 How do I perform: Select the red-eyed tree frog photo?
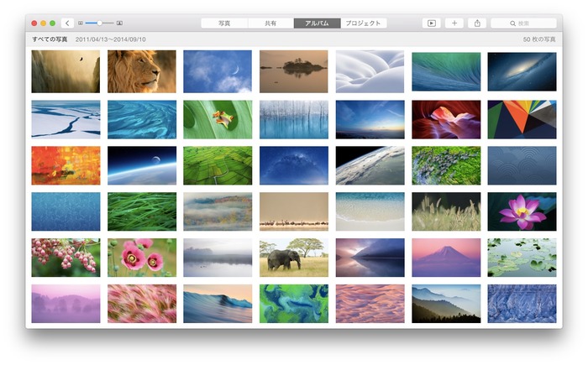pyautogui.click(x=218, y=119)
